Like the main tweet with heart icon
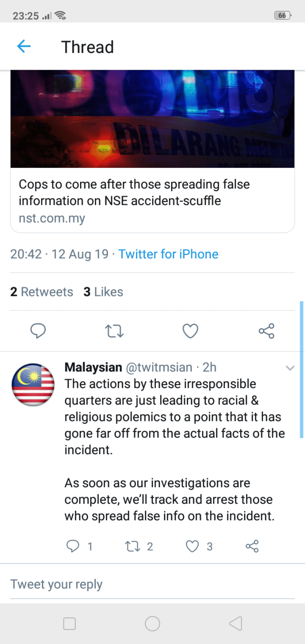This screenshot has width=305, height=644. 191,330
